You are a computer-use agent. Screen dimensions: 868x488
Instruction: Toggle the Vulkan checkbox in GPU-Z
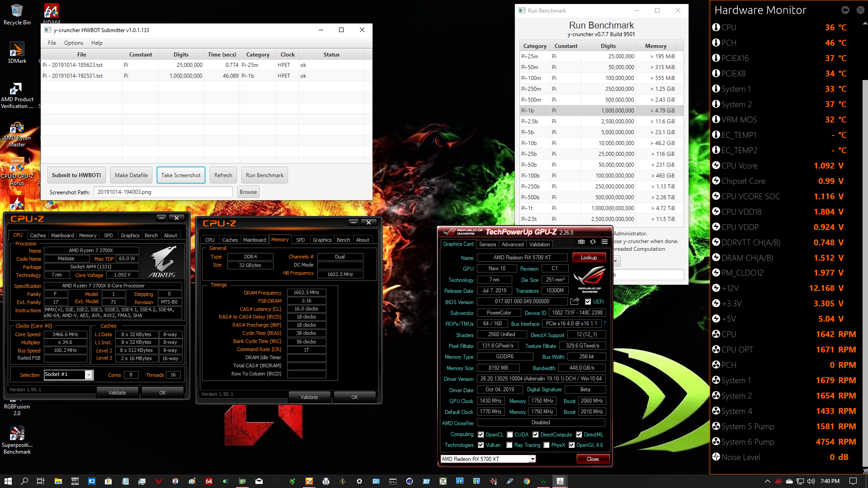tap(481, 445)
